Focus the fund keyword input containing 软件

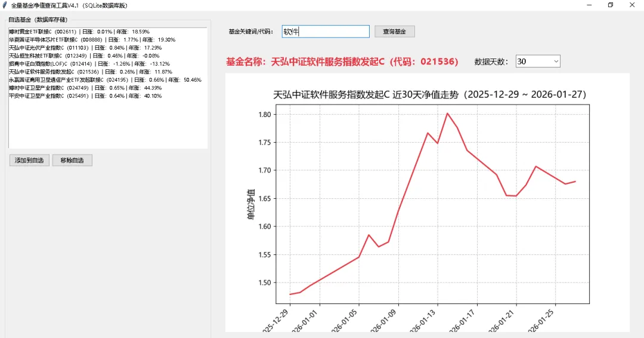326,32
